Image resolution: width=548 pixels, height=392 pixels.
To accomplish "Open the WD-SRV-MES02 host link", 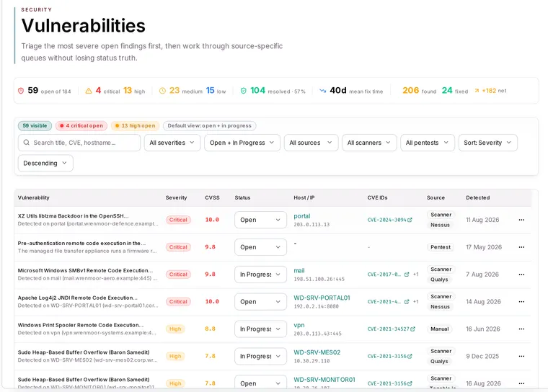I will [317, 352].
